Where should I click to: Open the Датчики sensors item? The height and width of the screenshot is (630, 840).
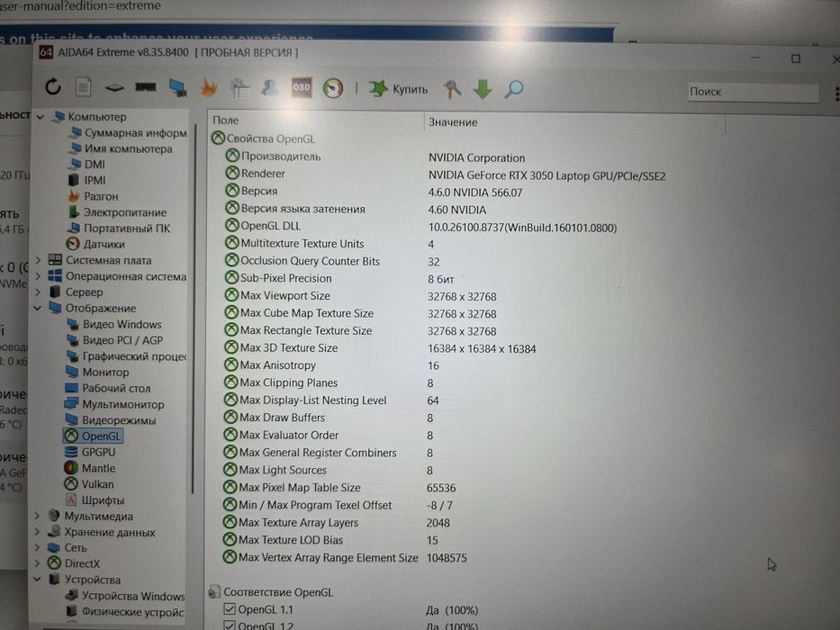point(96,244)
